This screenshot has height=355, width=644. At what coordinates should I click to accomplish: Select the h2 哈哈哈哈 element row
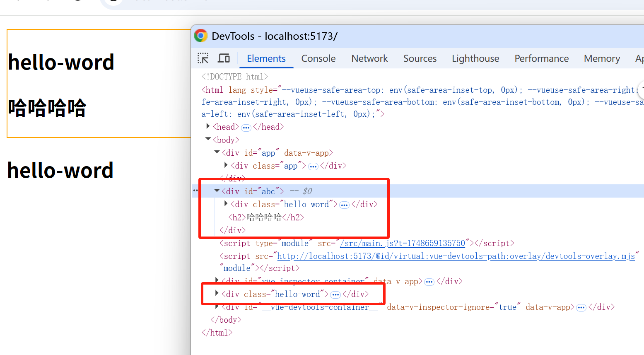point(266,217)
